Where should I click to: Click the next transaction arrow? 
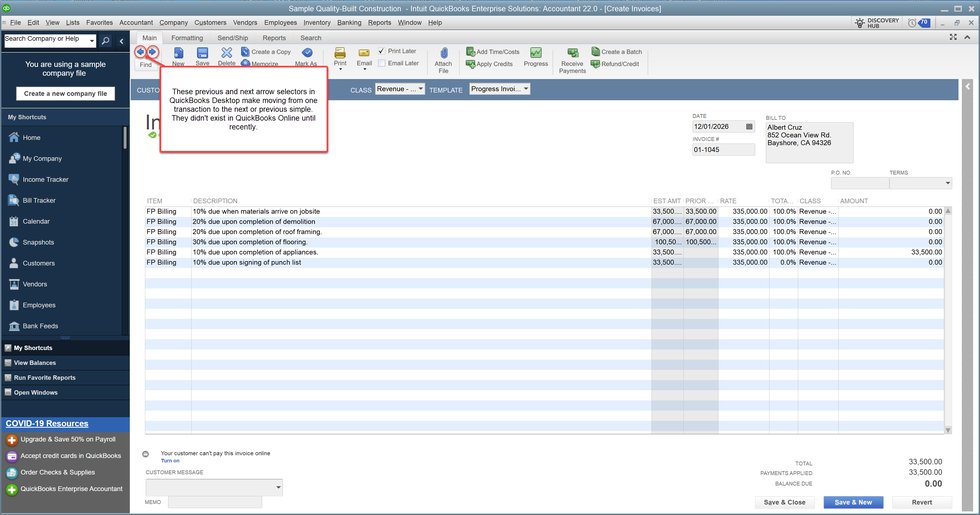[x=153, y=51]
